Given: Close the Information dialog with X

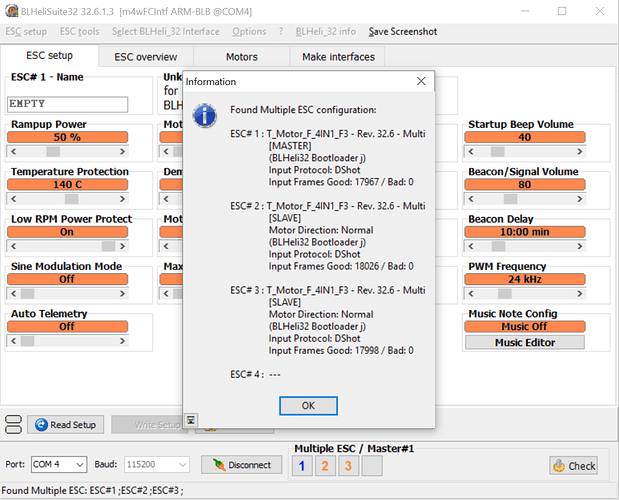Looking at the screenshot, I should 421,81.
